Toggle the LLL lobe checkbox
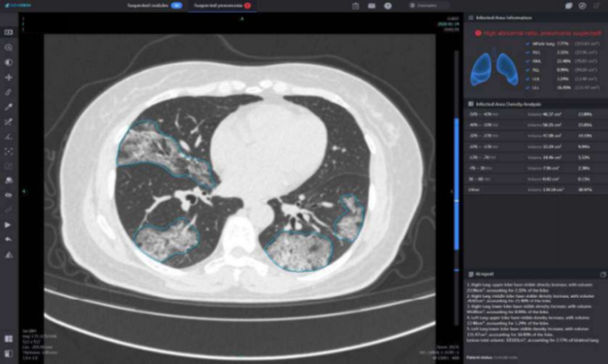The image size is (608, 364). tap(527, 88)
